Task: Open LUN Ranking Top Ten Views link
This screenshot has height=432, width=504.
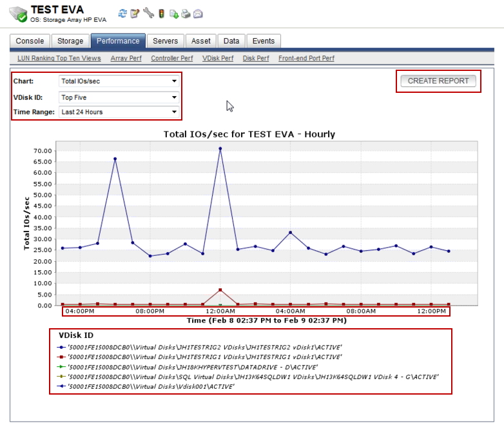Action: tap(59, 58)
